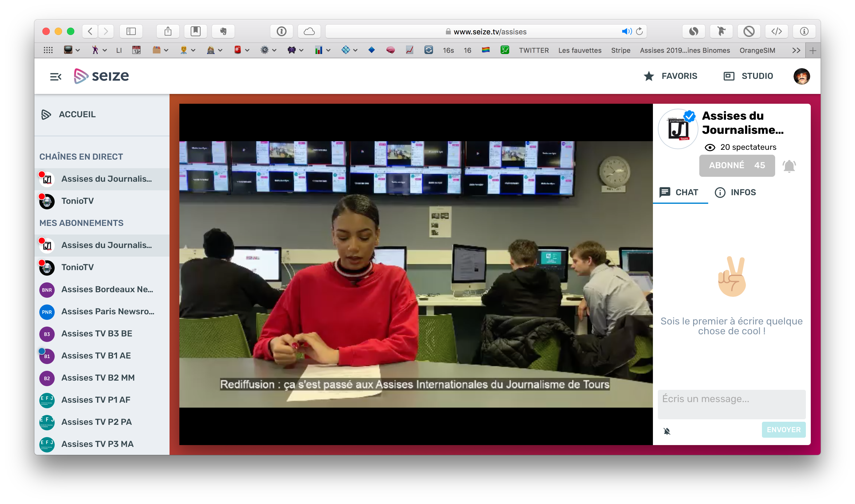Open TonioTV under Chaînes en direct

coord(77,201)
